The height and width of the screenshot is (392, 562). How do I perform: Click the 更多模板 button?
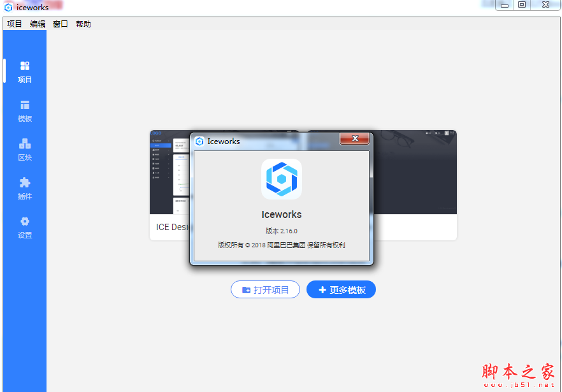tap(341, 289)
